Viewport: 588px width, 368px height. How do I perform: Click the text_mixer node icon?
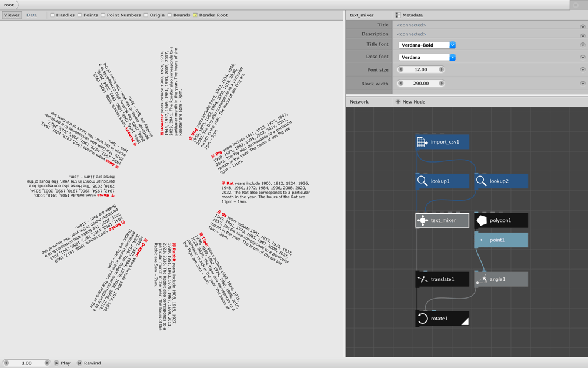pyautogui.click(x=423, y=220)
